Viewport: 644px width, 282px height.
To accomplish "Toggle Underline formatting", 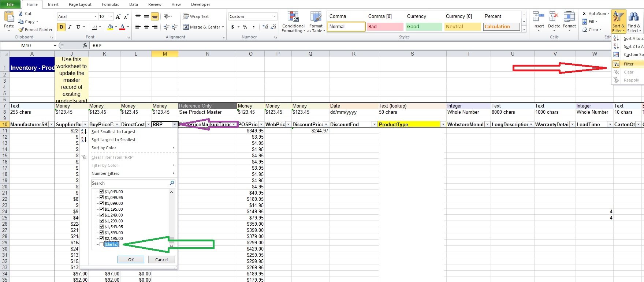I will click(78, 27).
